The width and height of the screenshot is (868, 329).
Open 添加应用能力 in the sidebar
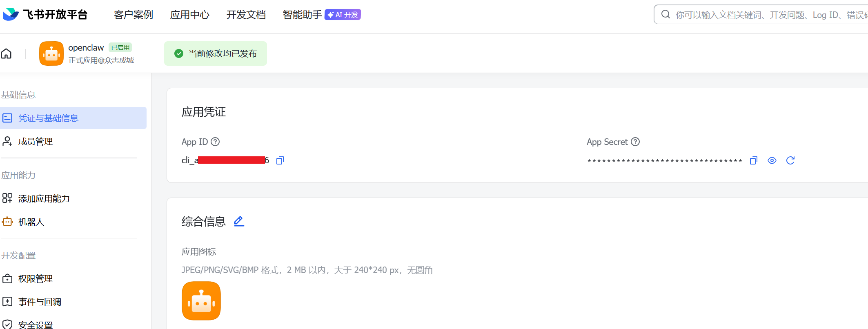(x=44, y=198)
